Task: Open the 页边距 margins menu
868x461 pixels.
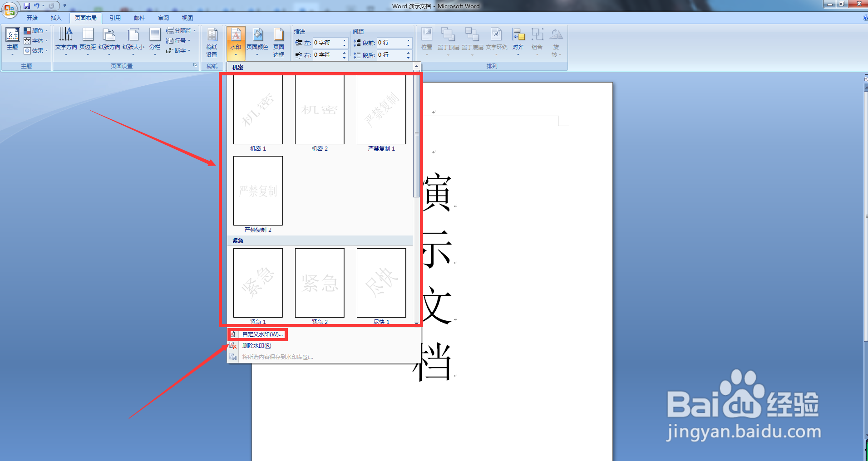Action: [88, 42]
